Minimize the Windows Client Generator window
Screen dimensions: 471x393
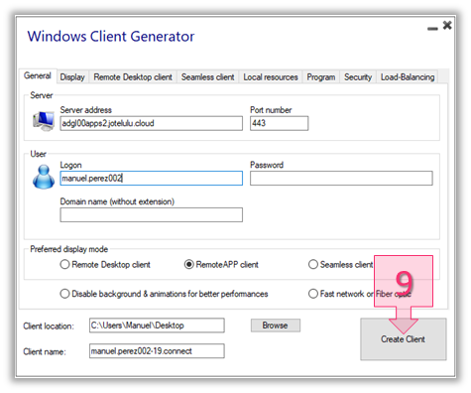point(432,28)
